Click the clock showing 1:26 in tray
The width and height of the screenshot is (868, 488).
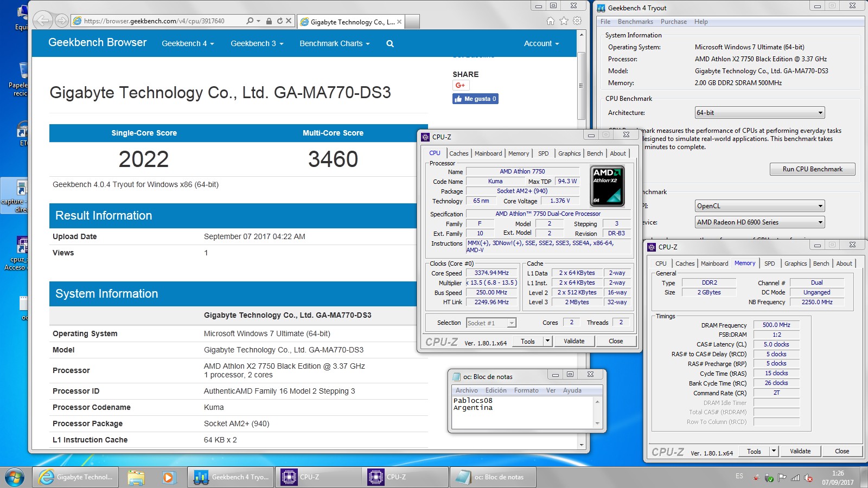click(838, 473)
